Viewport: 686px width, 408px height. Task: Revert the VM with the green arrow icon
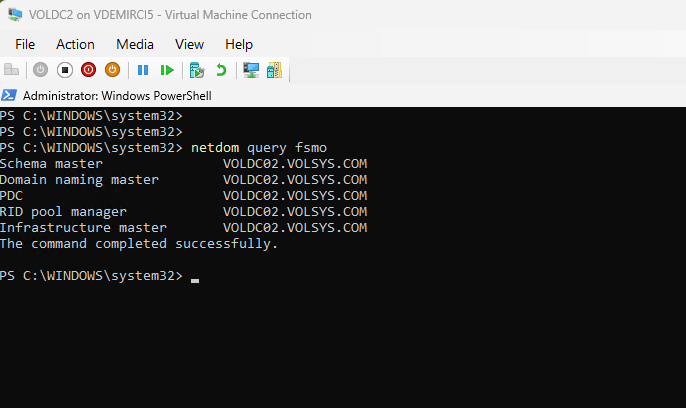(x=221, y=70)
